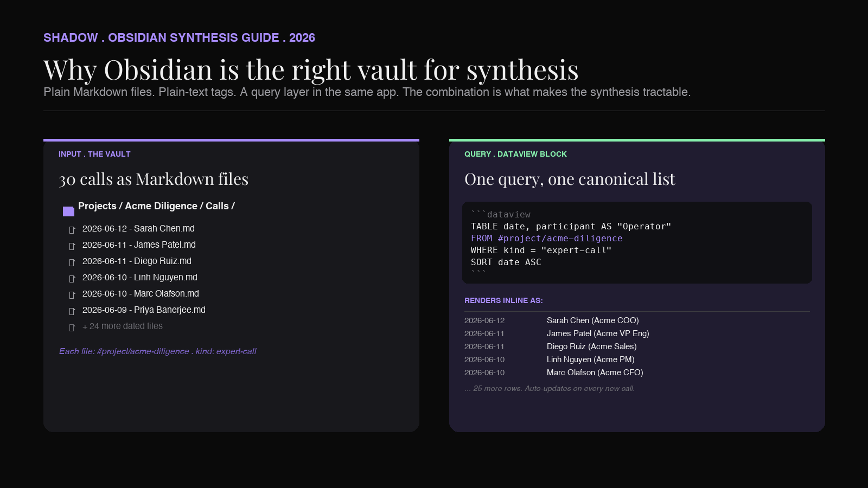868x488 pixels.
Task: Click 'RENDERS INLINE AS:' label
Action: pyautogui.click(x=503, y=300)
